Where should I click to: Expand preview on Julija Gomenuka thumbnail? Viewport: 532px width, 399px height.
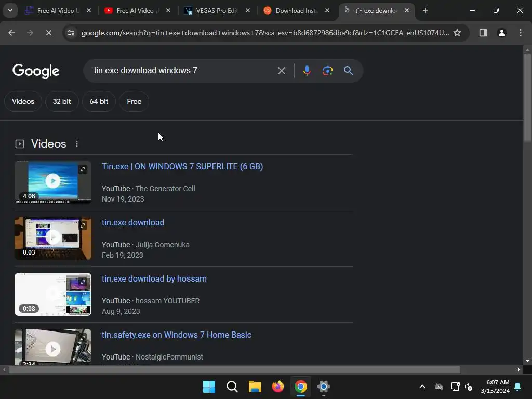pos(83,225)
